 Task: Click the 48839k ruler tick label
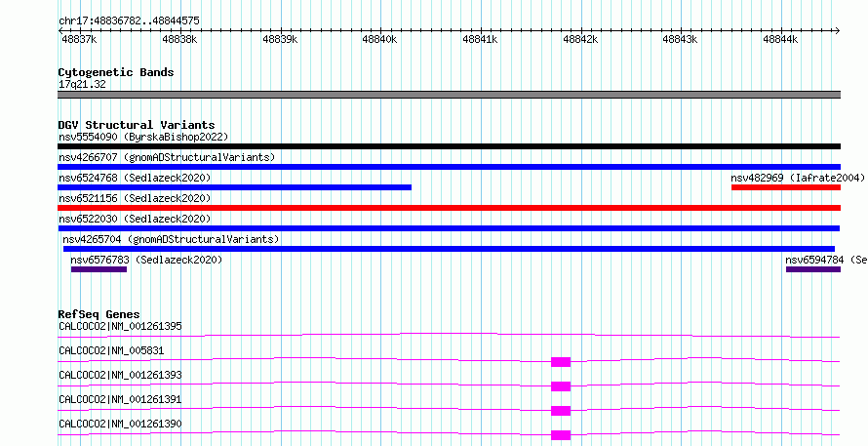(280, 39)
